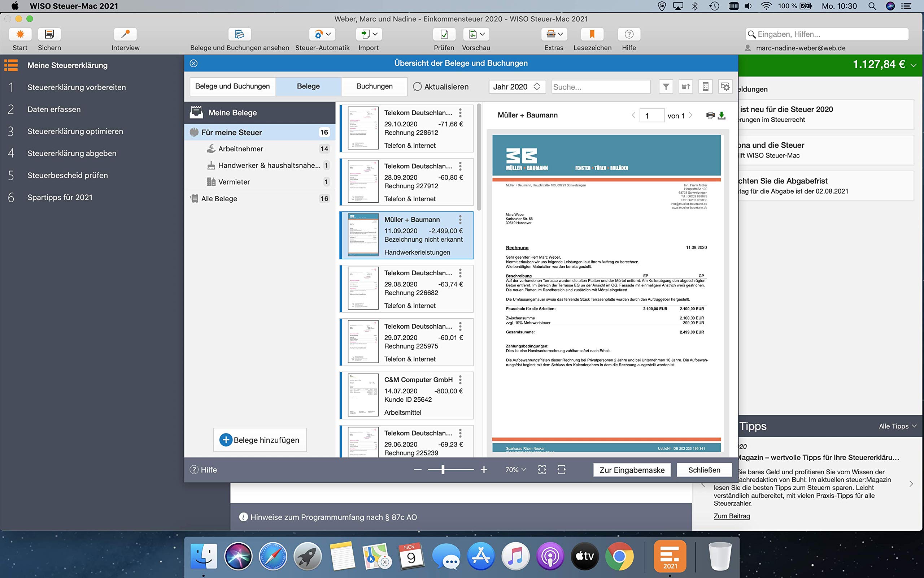Download the receipt with green arrow icon
This screenshot has width=924, height=578.
pyautogui.click(x=722, y=116)
